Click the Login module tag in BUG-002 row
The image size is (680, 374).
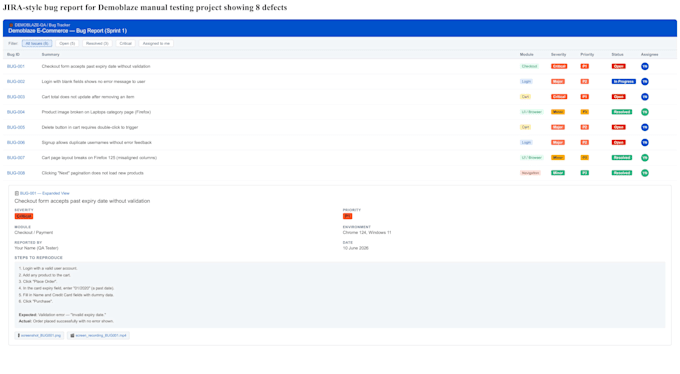click(526, 82)
